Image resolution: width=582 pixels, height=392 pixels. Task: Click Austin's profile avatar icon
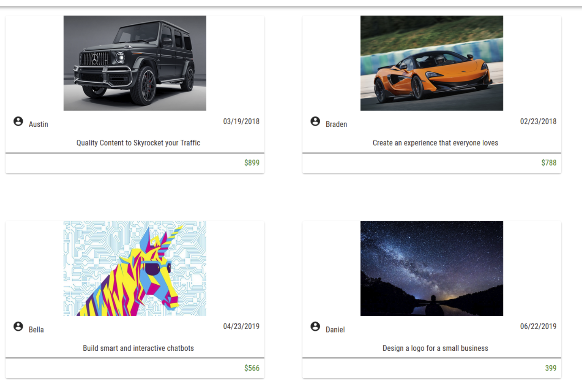click(18, 121)
